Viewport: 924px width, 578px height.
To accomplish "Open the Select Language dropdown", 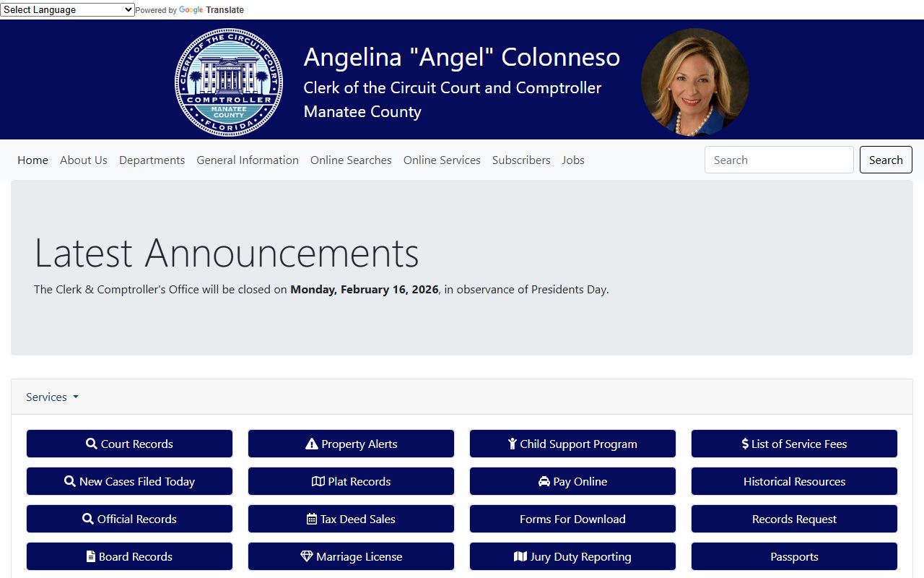I will 67,9.
